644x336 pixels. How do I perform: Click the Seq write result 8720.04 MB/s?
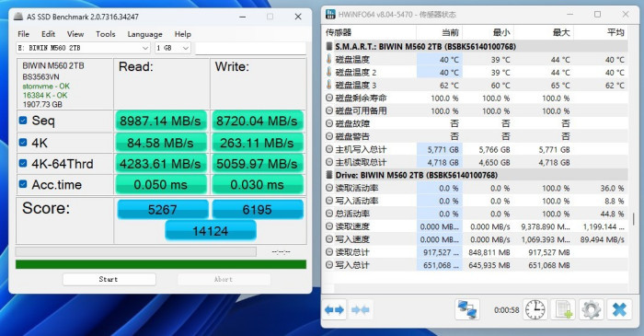tap(257, 121)
